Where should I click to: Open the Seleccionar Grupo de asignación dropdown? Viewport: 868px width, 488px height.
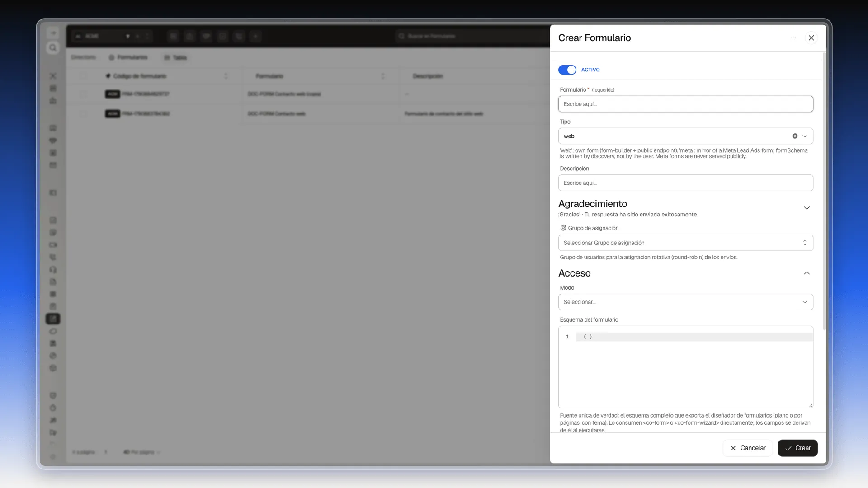pyautogui.click(x=685, y=243)
